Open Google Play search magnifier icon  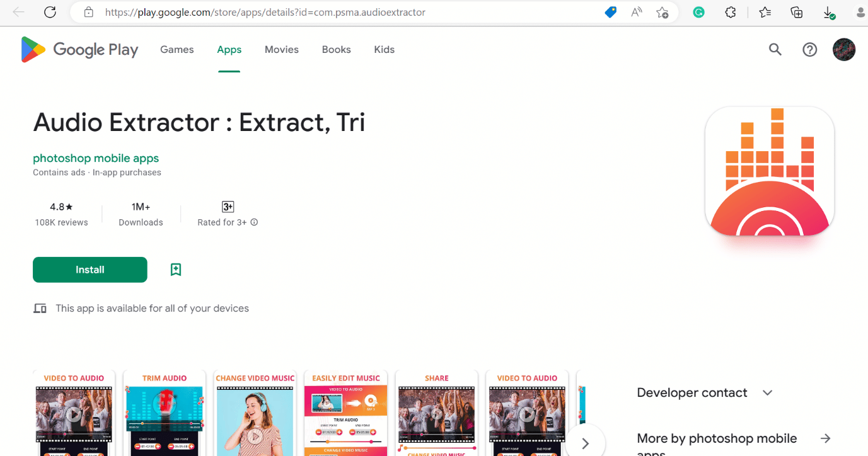[775, 50]
